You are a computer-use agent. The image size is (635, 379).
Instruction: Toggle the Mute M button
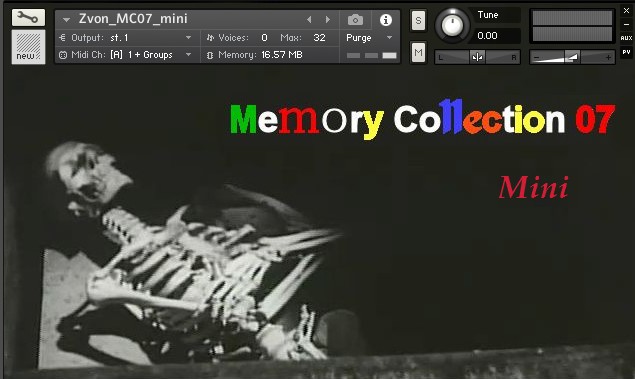coord(418,52)
